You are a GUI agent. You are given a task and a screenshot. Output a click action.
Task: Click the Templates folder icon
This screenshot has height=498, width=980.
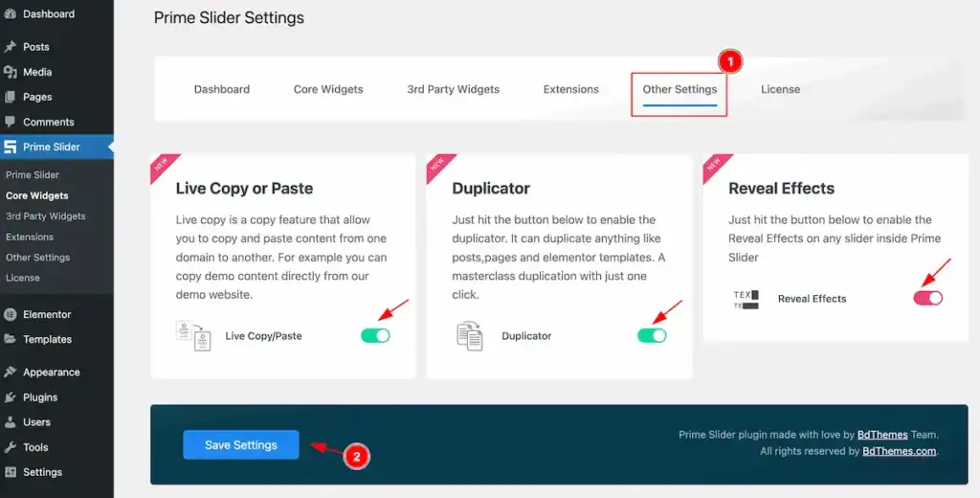10,339
